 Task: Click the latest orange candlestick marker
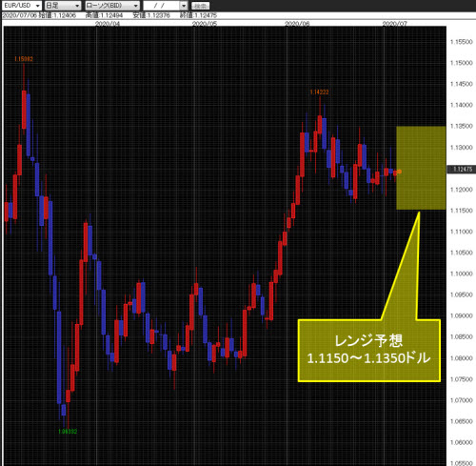[x=399, y=172]
